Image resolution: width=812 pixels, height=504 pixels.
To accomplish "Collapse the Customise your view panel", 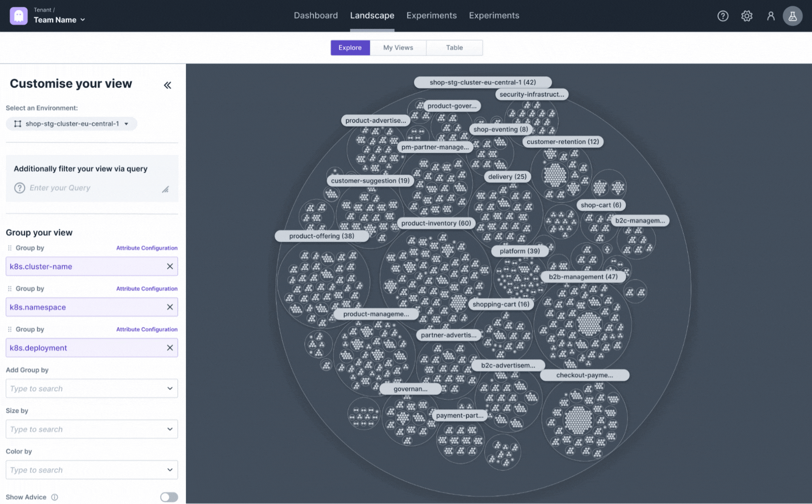I will pos(167,85).
